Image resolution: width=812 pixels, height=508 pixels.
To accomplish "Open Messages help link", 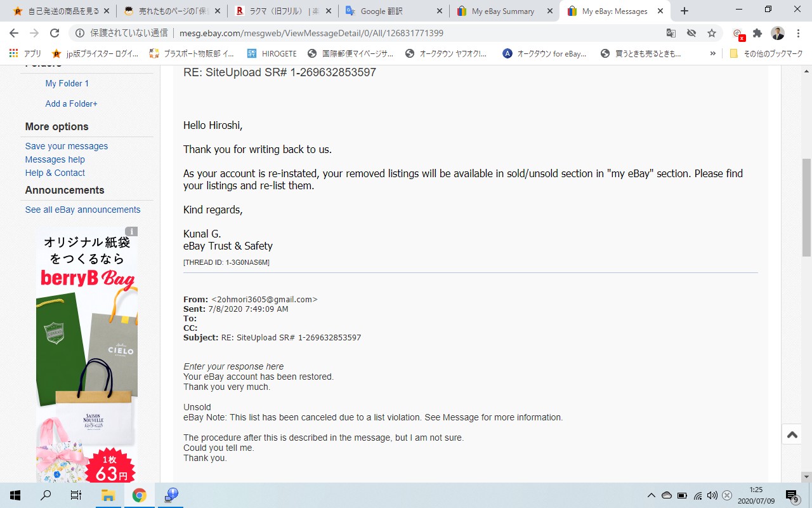I will pos(55,159).
